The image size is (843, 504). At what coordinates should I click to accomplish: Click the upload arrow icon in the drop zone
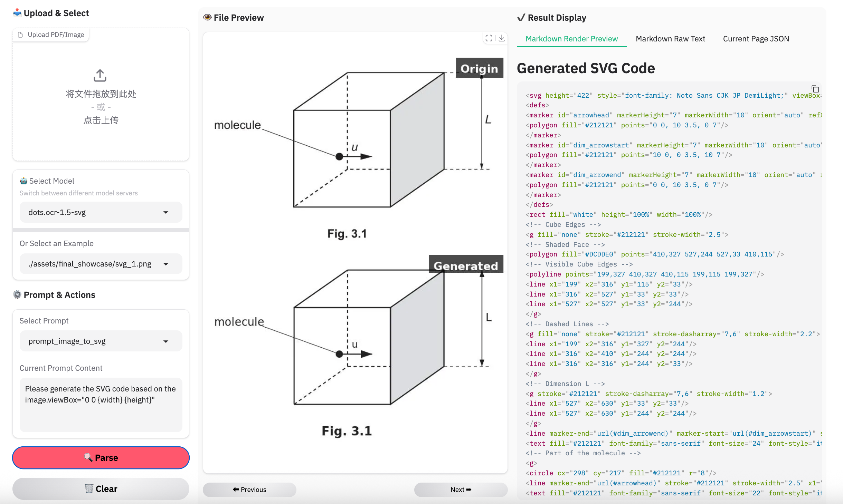point(100,75)
